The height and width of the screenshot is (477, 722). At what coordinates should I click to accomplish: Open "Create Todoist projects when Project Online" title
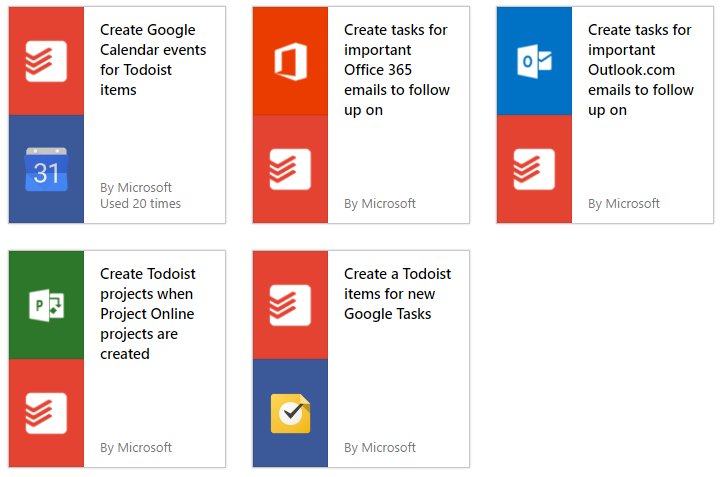coord(148,314)
